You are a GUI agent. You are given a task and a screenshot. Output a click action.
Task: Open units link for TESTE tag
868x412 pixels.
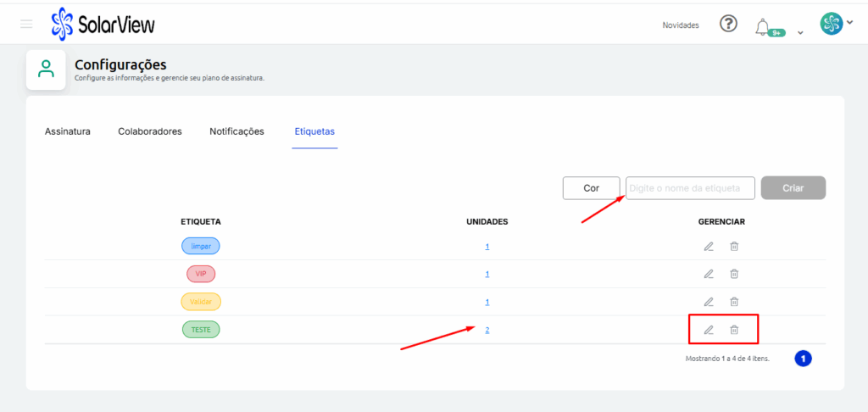(x=487, y=330)
